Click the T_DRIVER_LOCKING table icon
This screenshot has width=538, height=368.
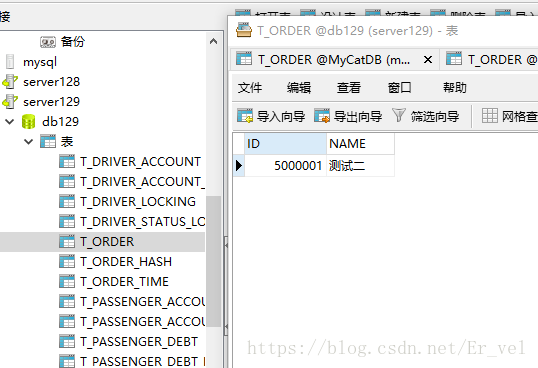[x=67, y=202]
